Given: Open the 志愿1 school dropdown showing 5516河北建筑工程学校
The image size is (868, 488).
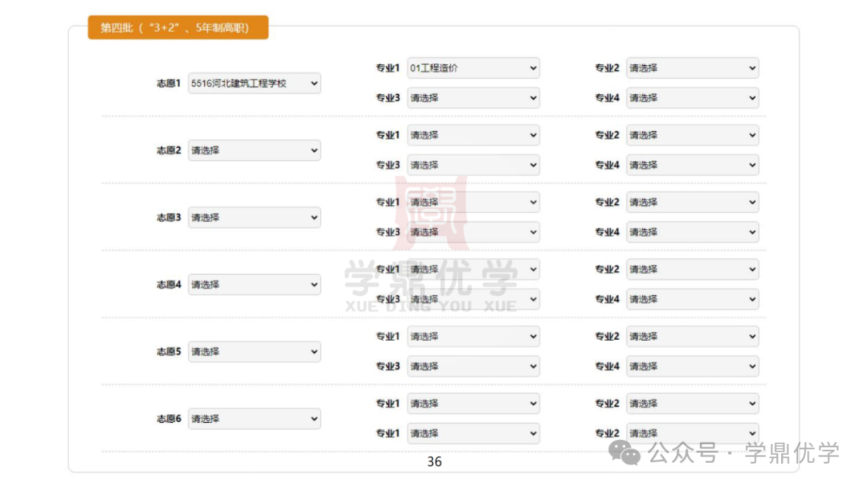Looking at the screenshot, I should point(254,83).
